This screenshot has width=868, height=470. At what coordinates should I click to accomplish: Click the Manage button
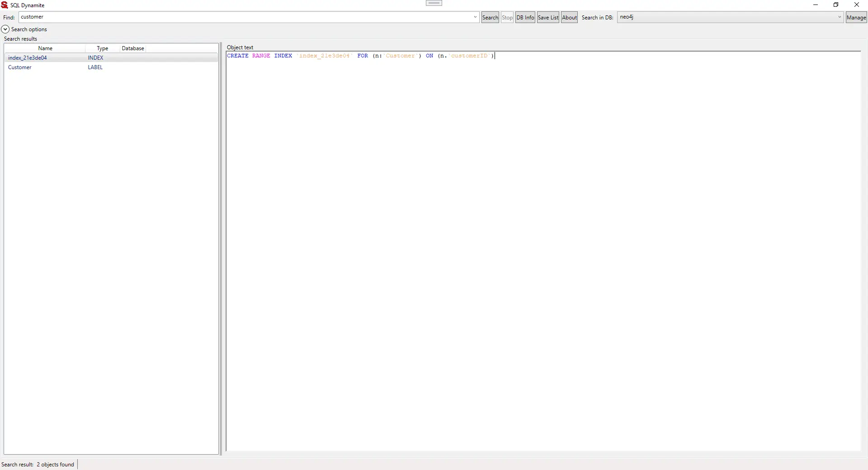(x=856, y=18)
